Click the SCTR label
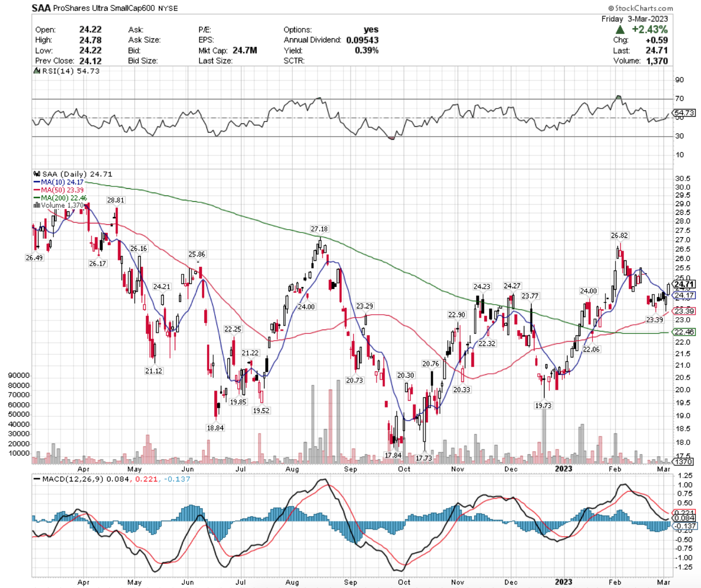701x588 pixels. click(294, 61)
